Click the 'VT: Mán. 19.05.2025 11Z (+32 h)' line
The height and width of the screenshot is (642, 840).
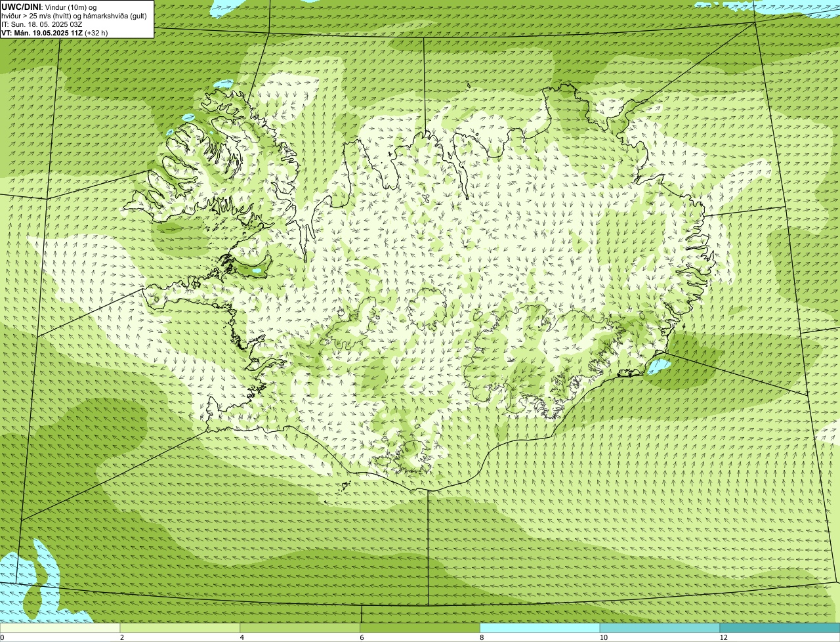click(54, 32)
